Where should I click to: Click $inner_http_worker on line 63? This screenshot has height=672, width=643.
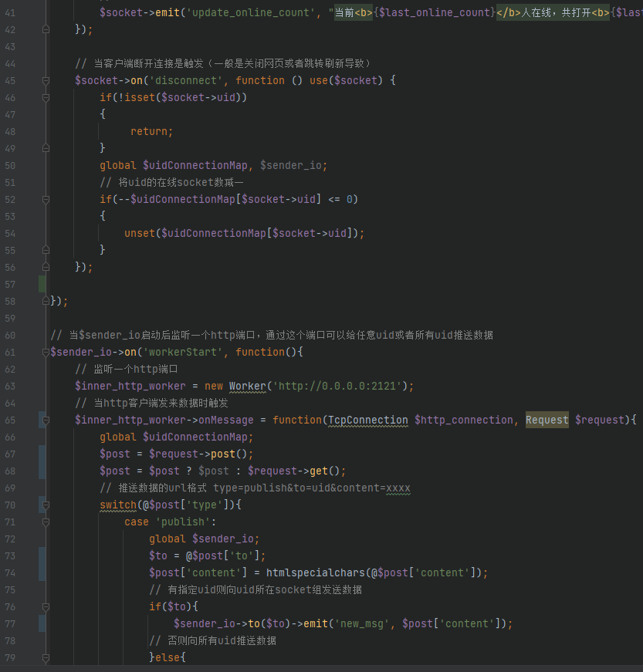point(130,386)
